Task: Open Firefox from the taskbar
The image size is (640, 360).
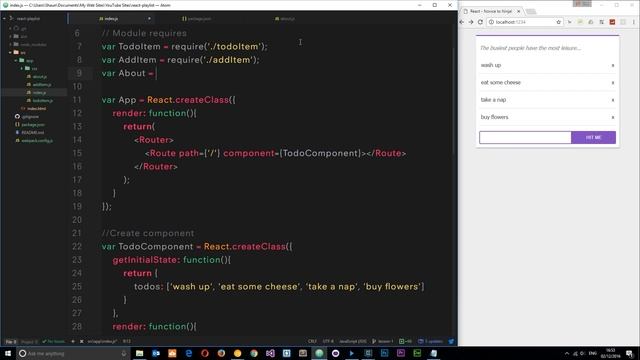Action: 221,353
